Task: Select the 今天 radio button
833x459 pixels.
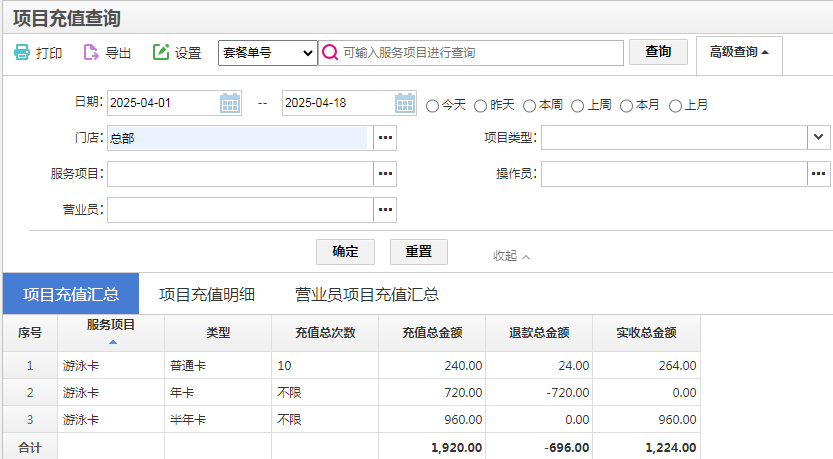Action: pyautogui.click(x=433, y=105)
